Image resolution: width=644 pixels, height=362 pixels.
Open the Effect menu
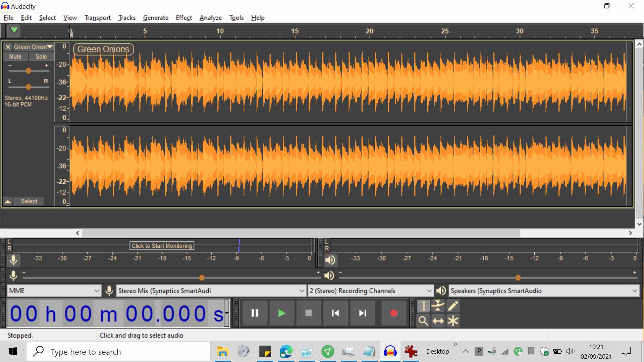pos(183,18)
